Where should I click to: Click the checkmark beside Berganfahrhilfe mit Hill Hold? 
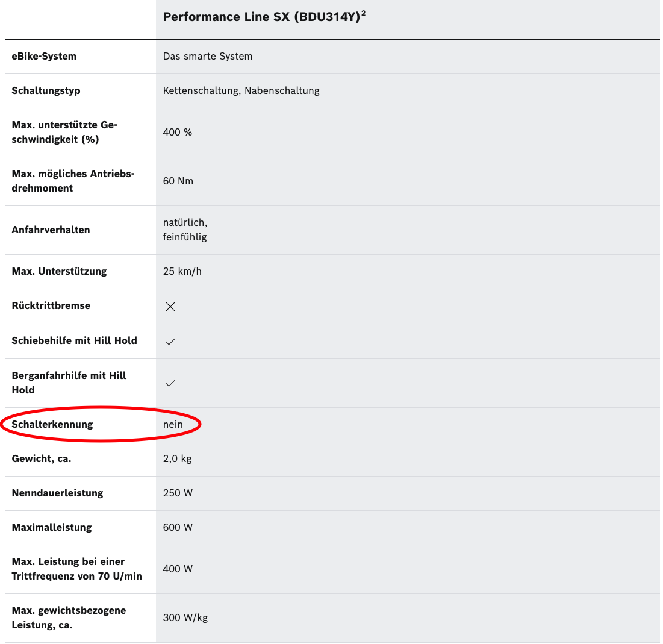point(170,383)
